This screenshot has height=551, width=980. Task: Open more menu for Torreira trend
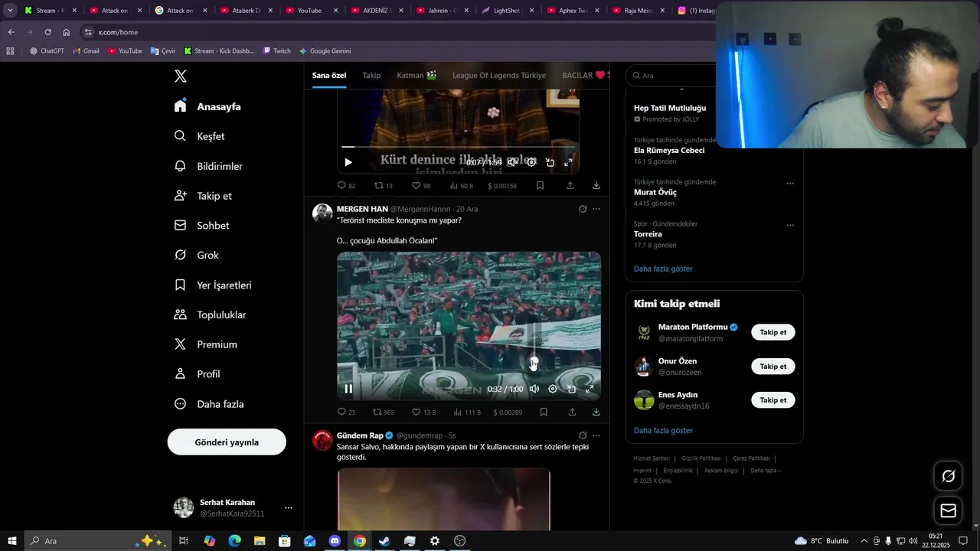(x=790, y=225)
